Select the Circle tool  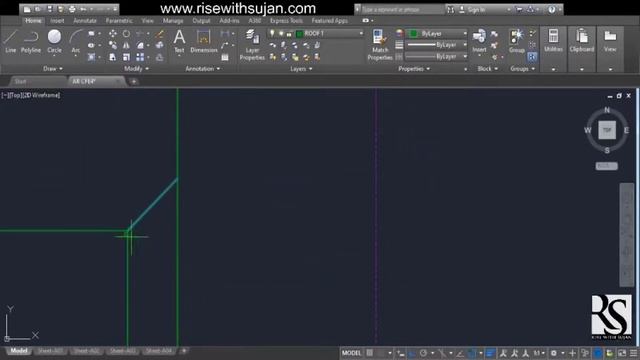click(x=54, y=41)
